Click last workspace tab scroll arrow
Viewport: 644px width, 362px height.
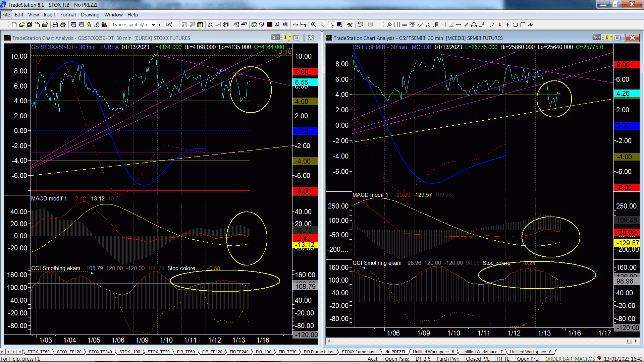click(20, 352)
